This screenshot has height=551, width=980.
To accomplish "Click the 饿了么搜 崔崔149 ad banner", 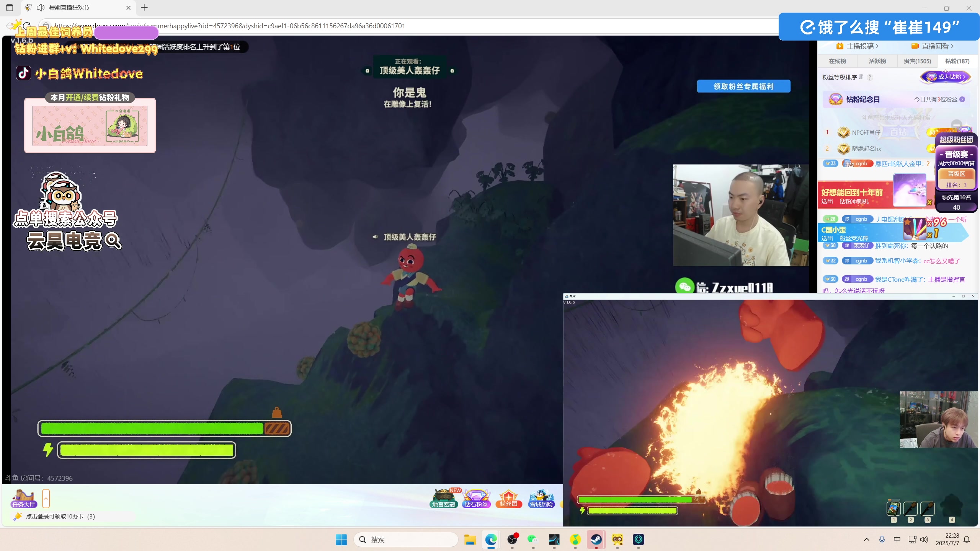I will (879, 27).
